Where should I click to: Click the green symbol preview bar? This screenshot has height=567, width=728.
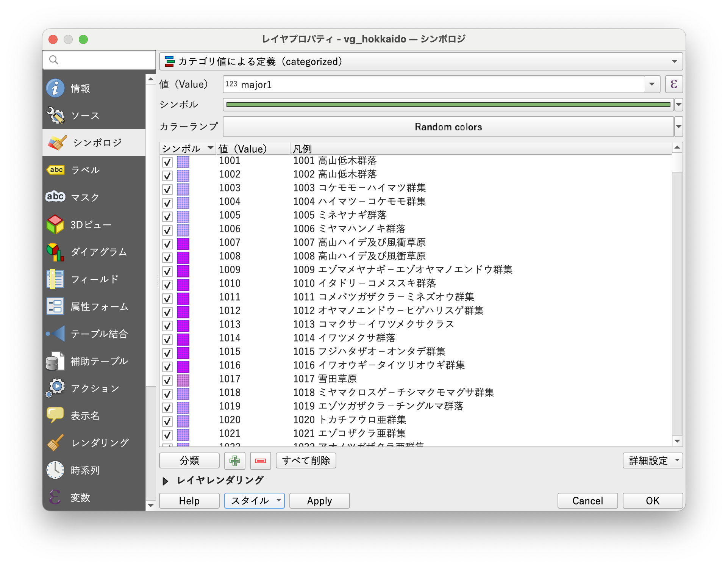[447, 105]
